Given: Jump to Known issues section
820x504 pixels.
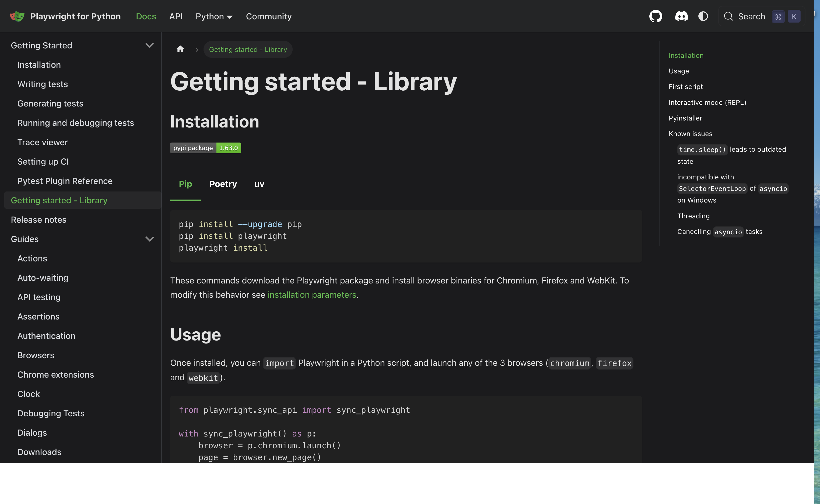Looking at the screenshot, I should [690, 134].
